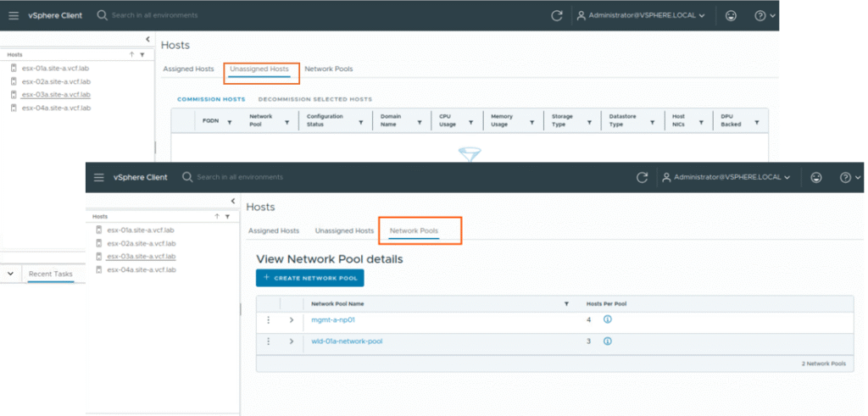Open Administrator user dropdown in the lower window
The width and height of the screenshot is (868, 416).
point(727,177)
